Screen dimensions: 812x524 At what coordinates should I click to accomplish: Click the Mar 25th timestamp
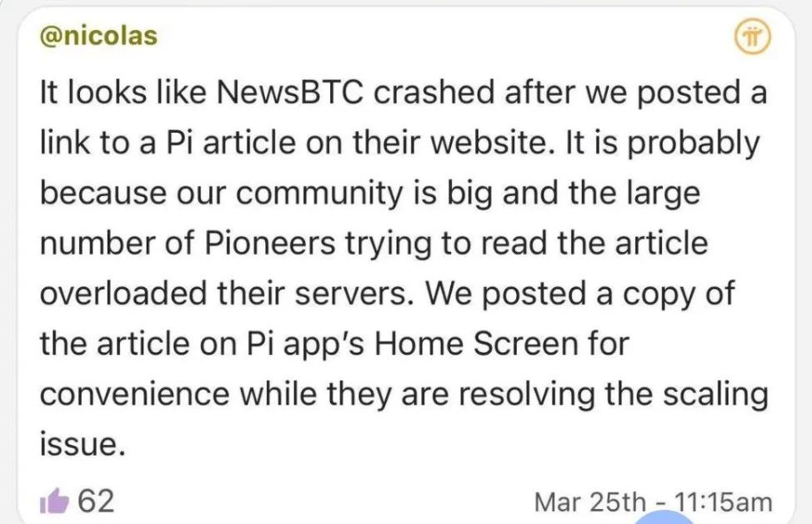coord(590,501)
